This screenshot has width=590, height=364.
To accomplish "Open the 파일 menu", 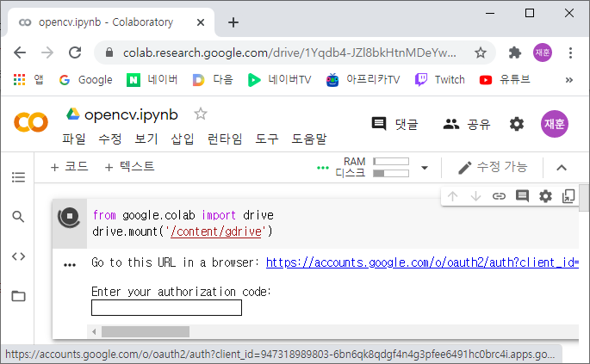I will point(74,139).
